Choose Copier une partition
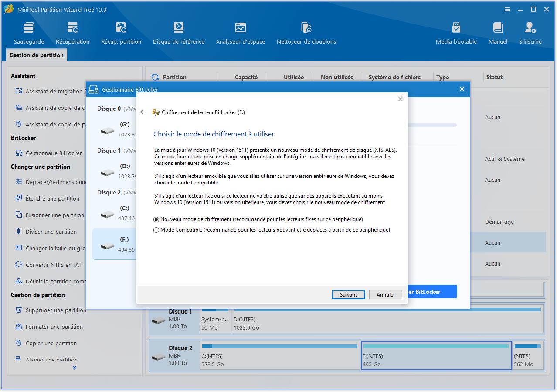The height and width of the screenshot is (392, 557). [46, 343]
